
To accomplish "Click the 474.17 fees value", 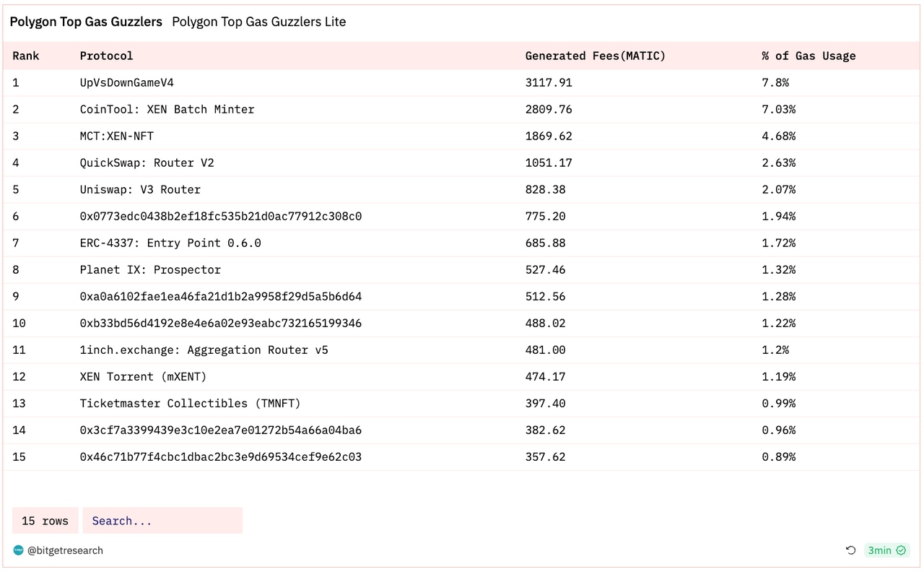I will pyautogui.click(x=545, y=376).
